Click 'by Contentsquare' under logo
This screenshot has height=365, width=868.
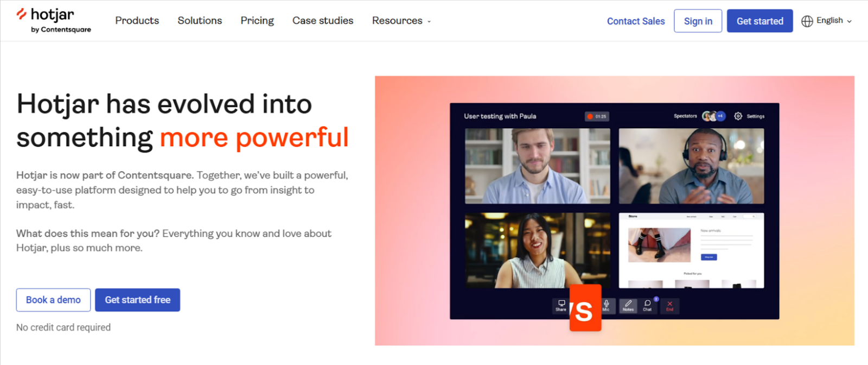click(x=61, y=30)
